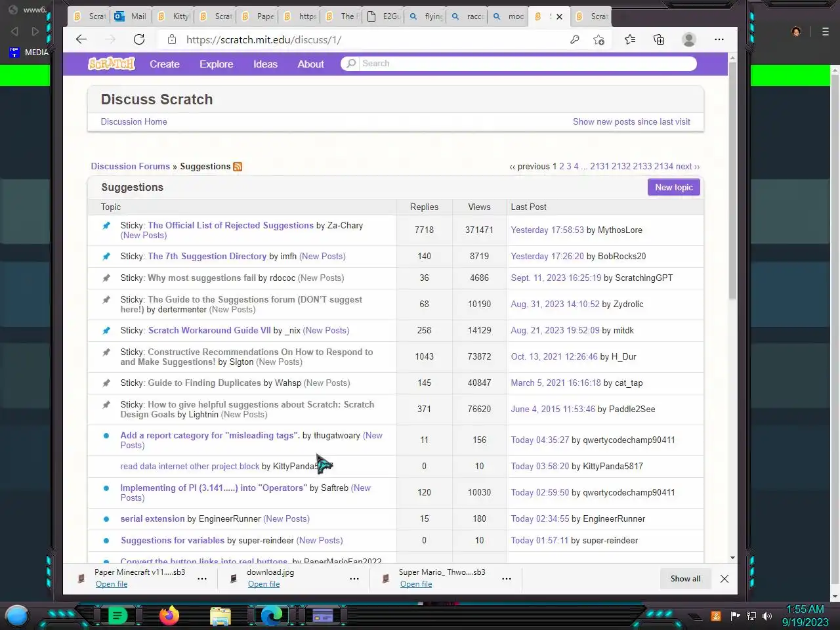Reload the page with the refresh icon
The height and width of the screenshot is (630, 840).
(x=139, y=39)
